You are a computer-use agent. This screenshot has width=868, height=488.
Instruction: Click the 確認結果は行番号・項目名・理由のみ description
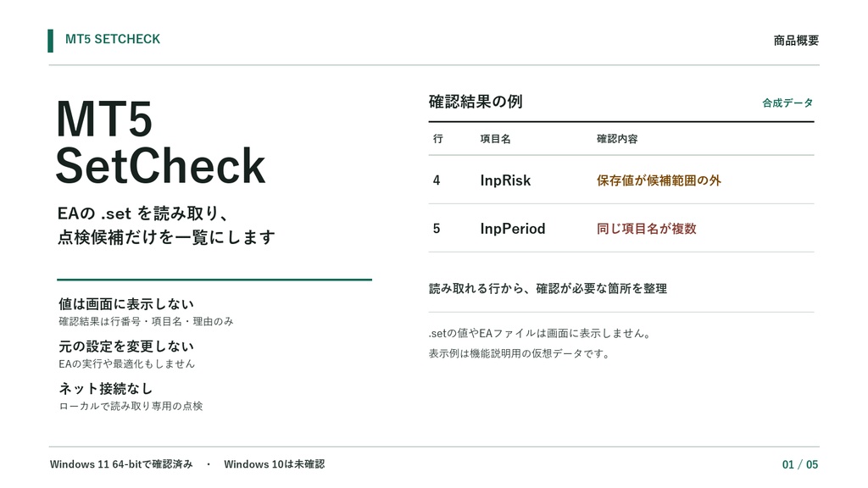146,321
